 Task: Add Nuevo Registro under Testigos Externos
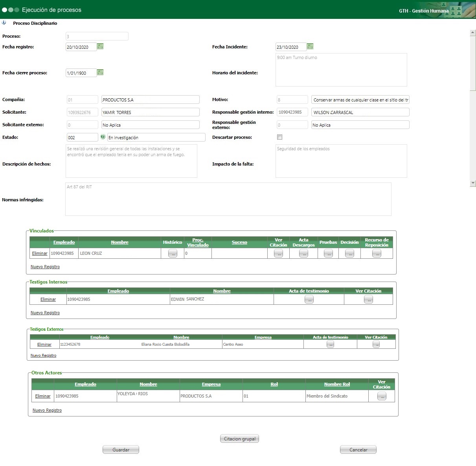(x=43, y=355)
